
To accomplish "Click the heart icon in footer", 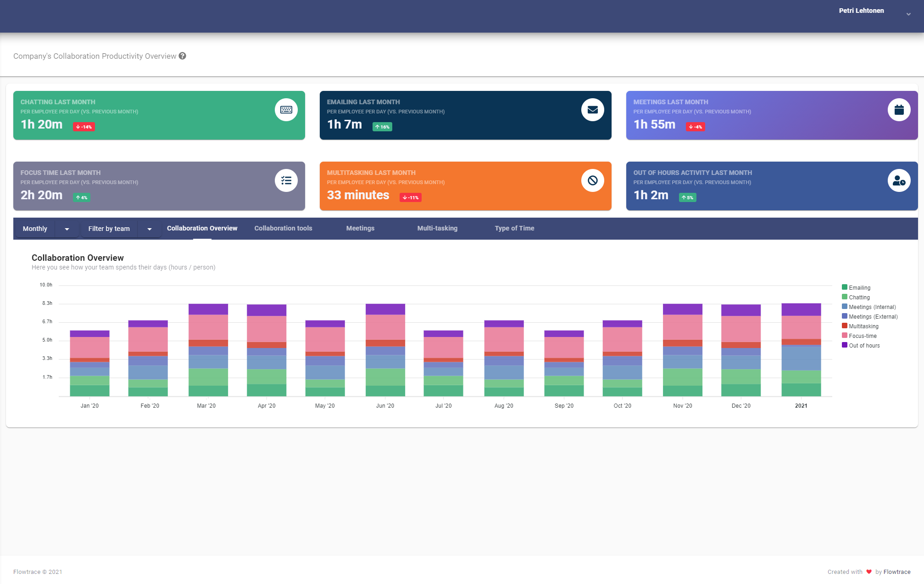I will pyautogui.click(x=869, y=572).
